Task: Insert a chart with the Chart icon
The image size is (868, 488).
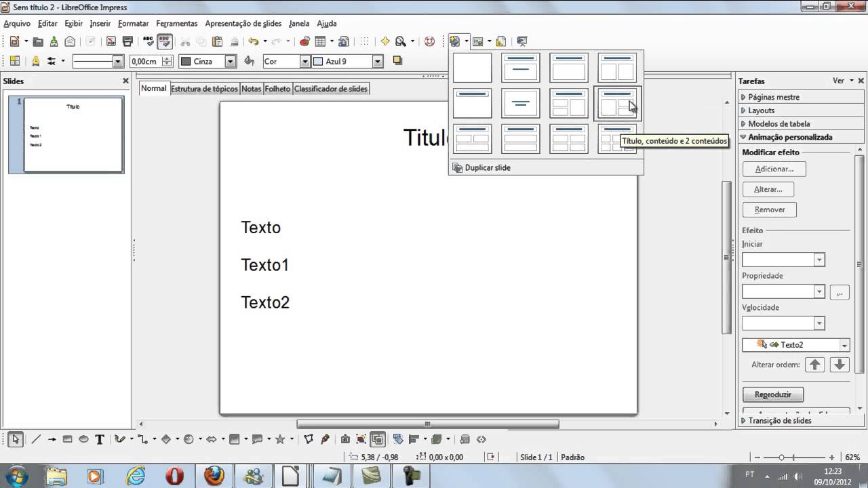Action: click(304, 41)
